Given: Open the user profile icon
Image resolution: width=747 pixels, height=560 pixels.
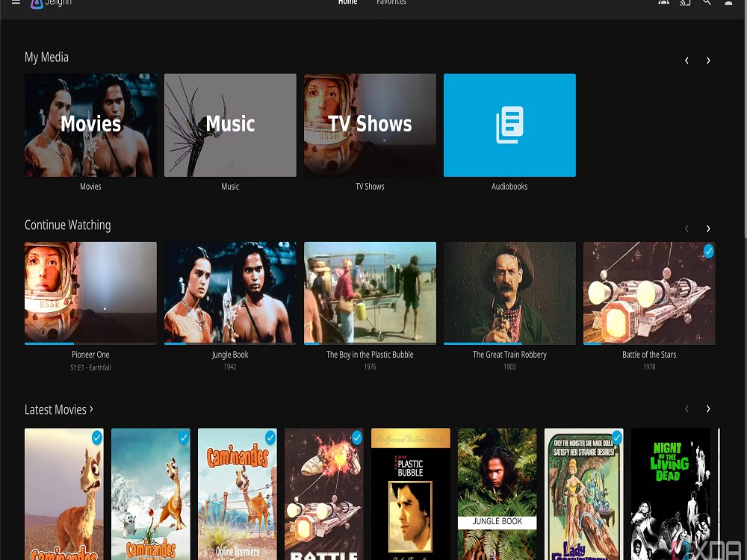Looking at the screenshot, I should point(728,2).
